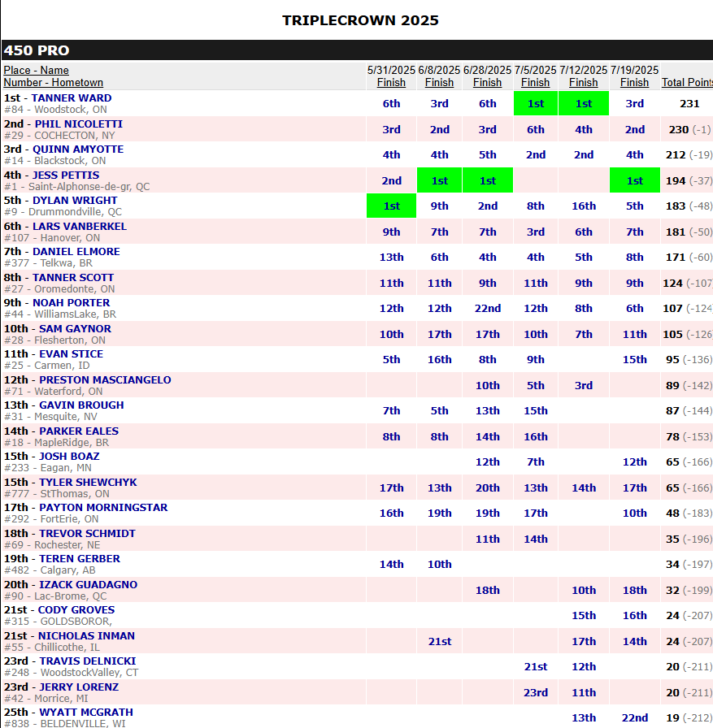Click Tanner Ward's 7/12 green 1st cell
The height and width of the screenshot is (728, 713).
[x=583, y=104]
